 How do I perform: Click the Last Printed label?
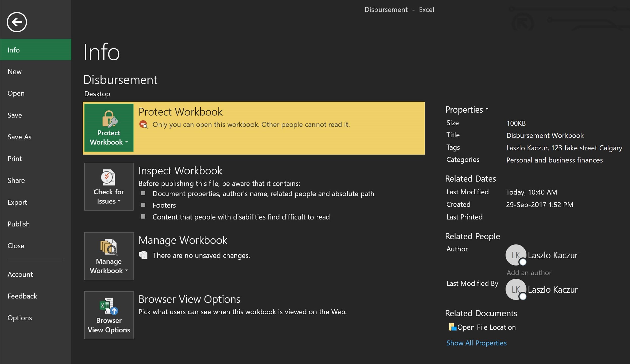tap(464, 217)
